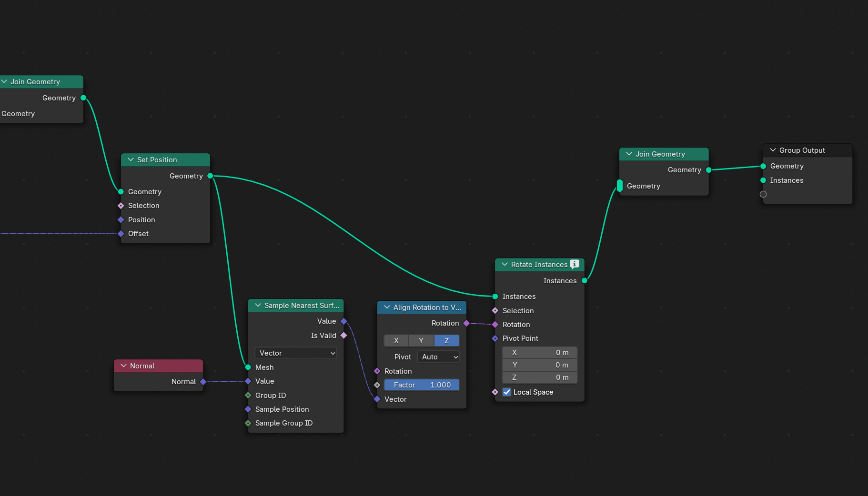Screen dimensions: 868x496
Task: Collapse the Align Rotation to Vector node
Action: [x=387, y=307]
